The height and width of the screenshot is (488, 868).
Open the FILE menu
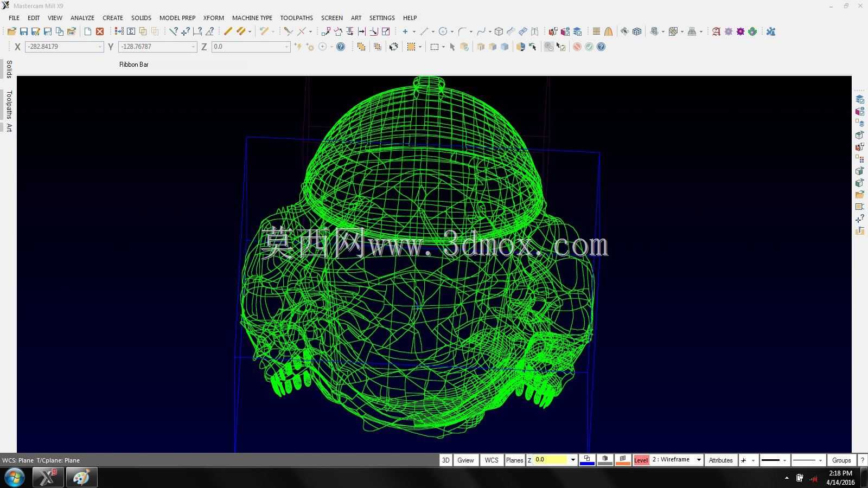(14, 18)
